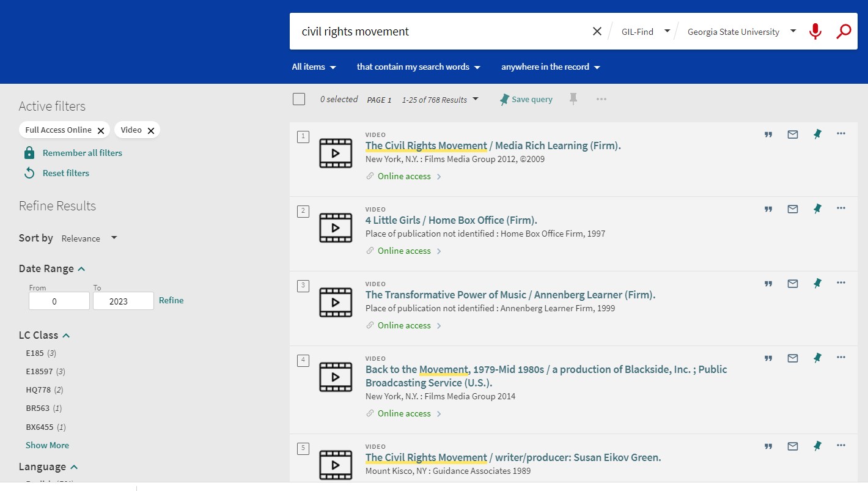Screen dimensions: 868x491
Task: Open the Sort by Relevance dropdown
Action: coord(89,238)
